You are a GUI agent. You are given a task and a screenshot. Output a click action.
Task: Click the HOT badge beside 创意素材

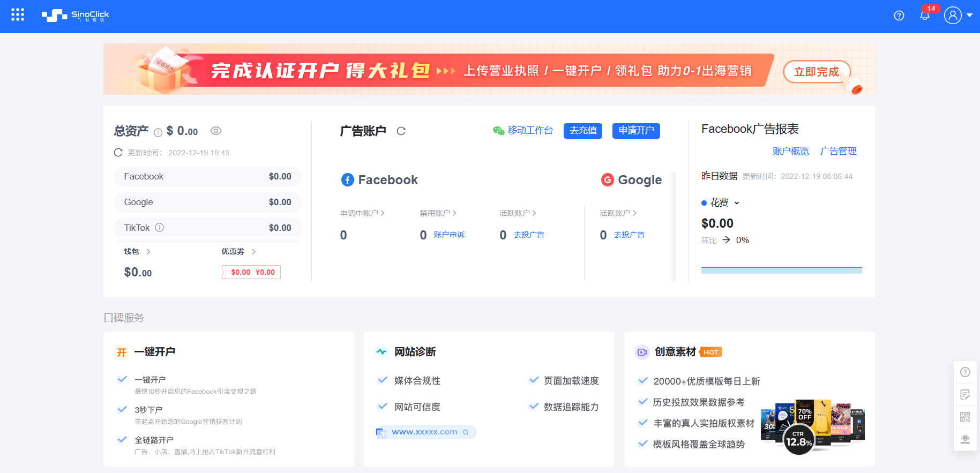710,352
